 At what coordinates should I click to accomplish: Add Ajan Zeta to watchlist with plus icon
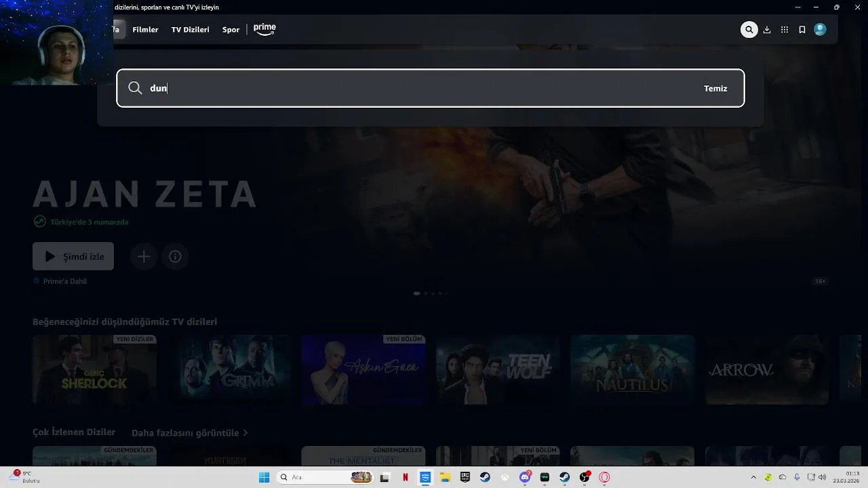pyautogui.click(x=144, y=256)
